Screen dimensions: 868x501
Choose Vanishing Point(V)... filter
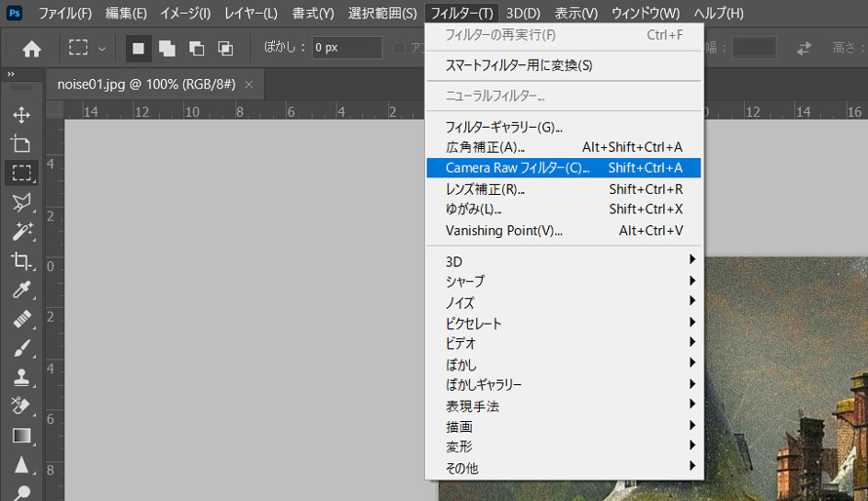pyautogui.click(x=564, y=231)
